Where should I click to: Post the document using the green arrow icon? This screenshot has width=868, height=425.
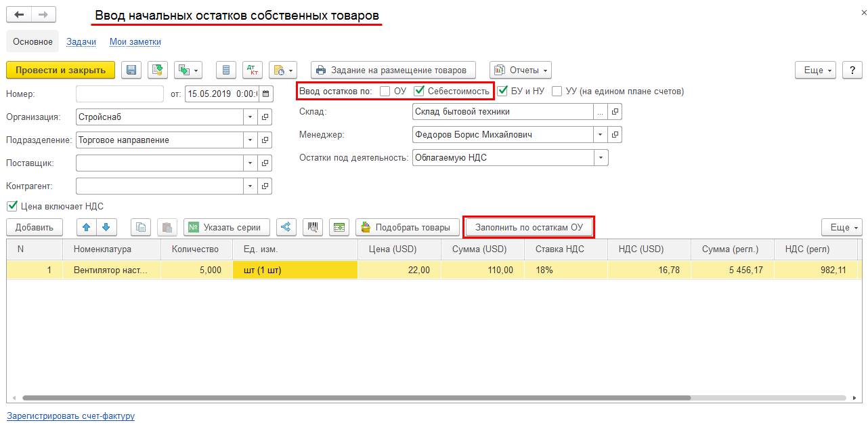click(x=157, y=70)
